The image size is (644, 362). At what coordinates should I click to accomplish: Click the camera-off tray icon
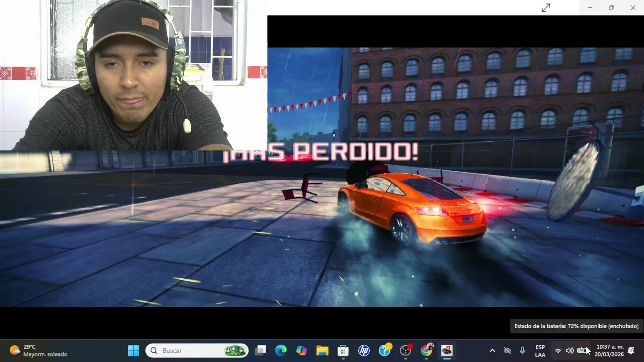[507, 350]
